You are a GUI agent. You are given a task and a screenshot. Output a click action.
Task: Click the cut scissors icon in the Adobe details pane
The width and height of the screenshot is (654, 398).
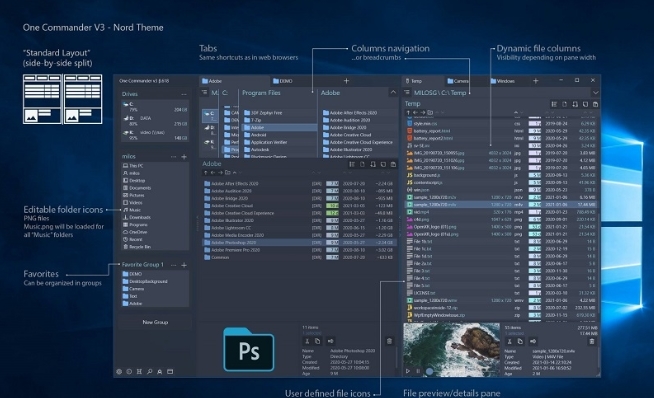pyautogui.click(x=307, y=341)
